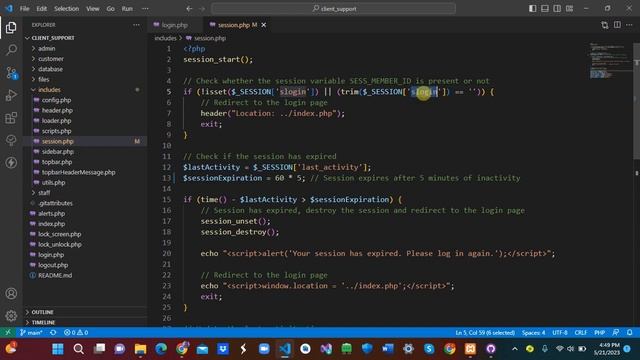
Task: Click the includes breadcrumb
Action: 165,38
